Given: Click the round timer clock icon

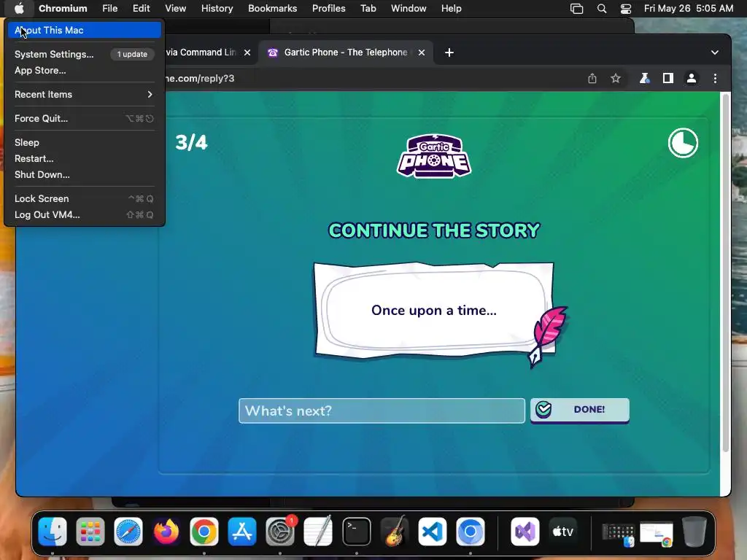Looking at the screenshot, I should click(x=683, y=143).
